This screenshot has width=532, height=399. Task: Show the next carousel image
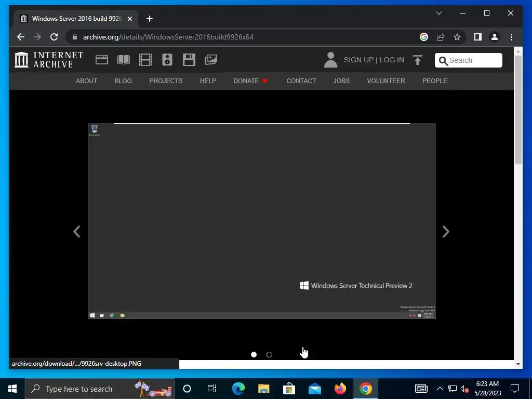point(446,232)
